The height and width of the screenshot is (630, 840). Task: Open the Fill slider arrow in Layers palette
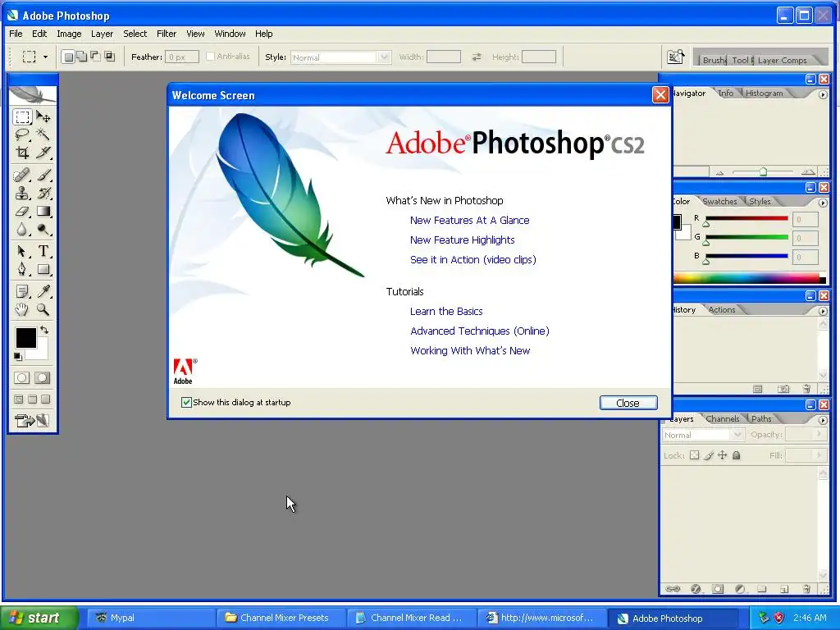(x=819, y=455)
